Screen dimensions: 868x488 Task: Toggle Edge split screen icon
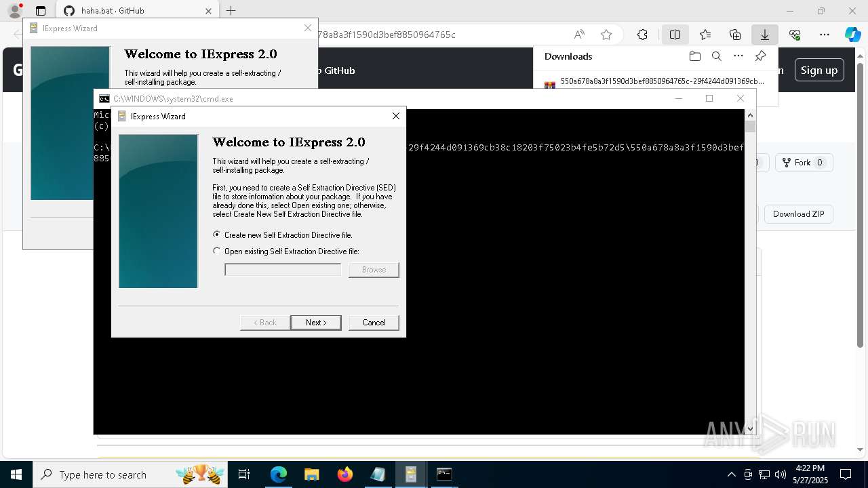[x=675, y=35]
